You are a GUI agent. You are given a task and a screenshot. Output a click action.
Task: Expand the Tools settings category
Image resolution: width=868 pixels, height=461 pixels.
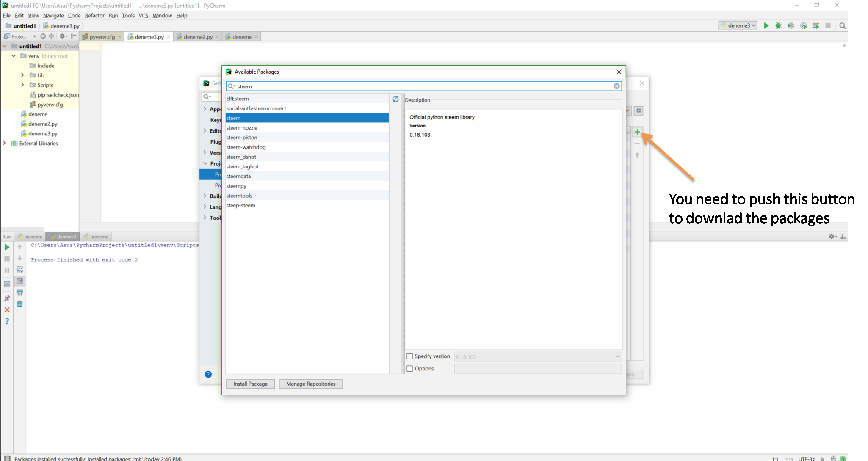205,218
